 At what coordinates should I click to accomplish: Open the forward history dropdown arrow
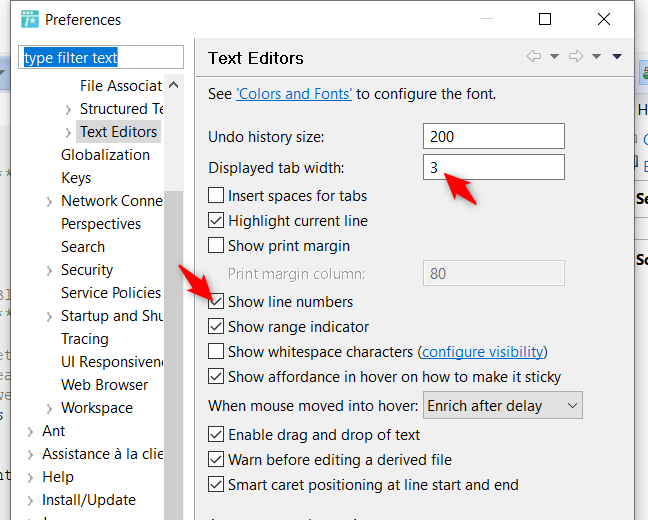596,56
